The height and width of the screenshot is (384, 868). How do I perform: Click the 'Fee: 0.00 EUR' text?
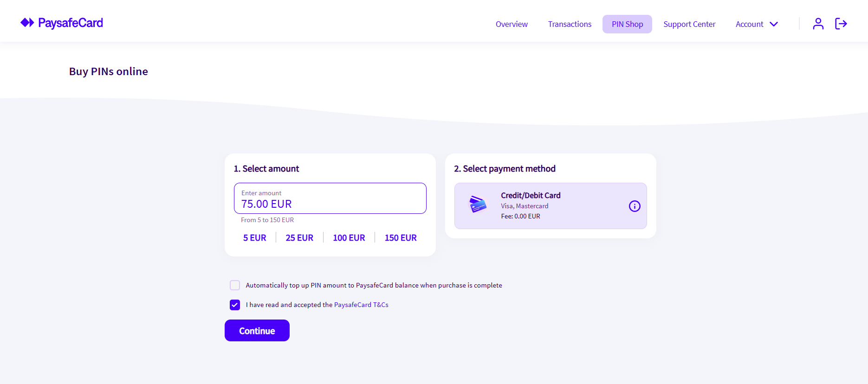520,216
